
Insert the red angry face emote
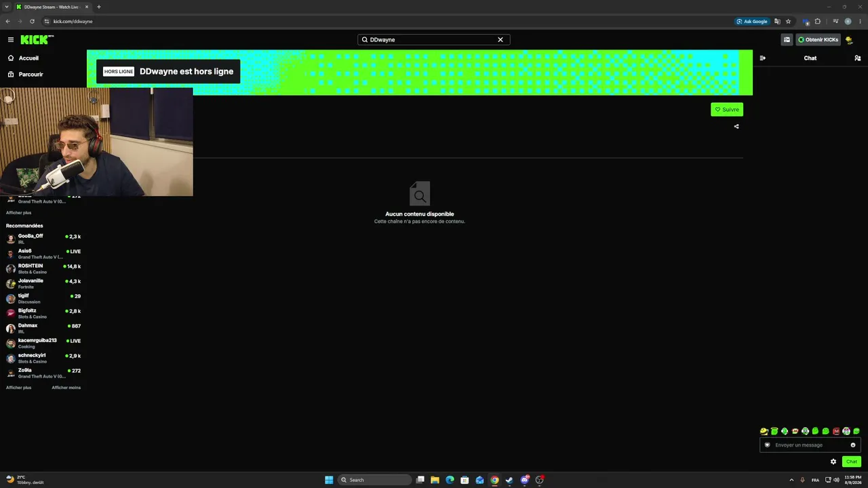pos(836,431)
